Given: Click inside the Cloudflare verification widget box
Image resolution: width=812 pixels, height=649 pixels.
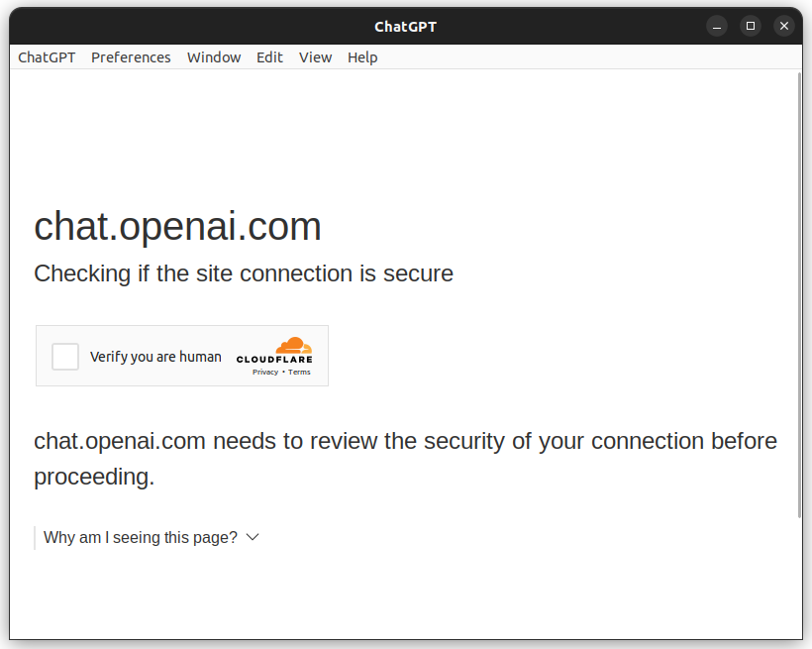Looking at the screenshot, I should tap(182, 356).
